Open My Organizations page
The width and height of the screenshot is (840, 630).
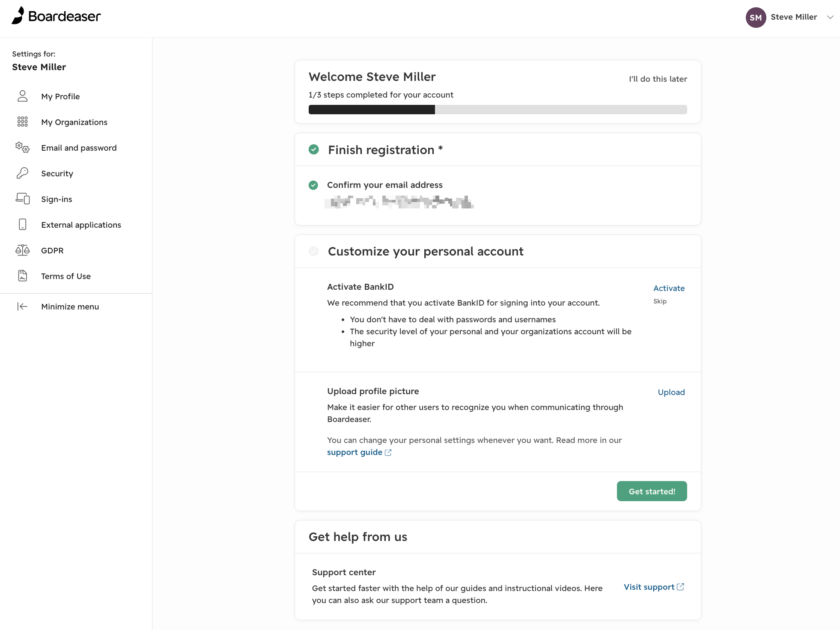[x=74, y=122]
